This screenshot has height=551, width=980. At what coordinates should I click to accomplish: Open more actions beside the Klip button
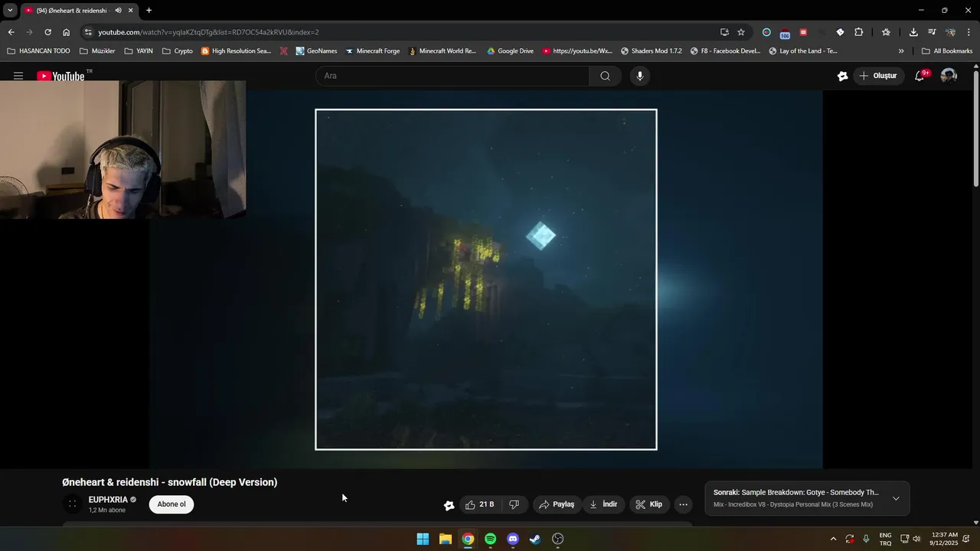683,504
